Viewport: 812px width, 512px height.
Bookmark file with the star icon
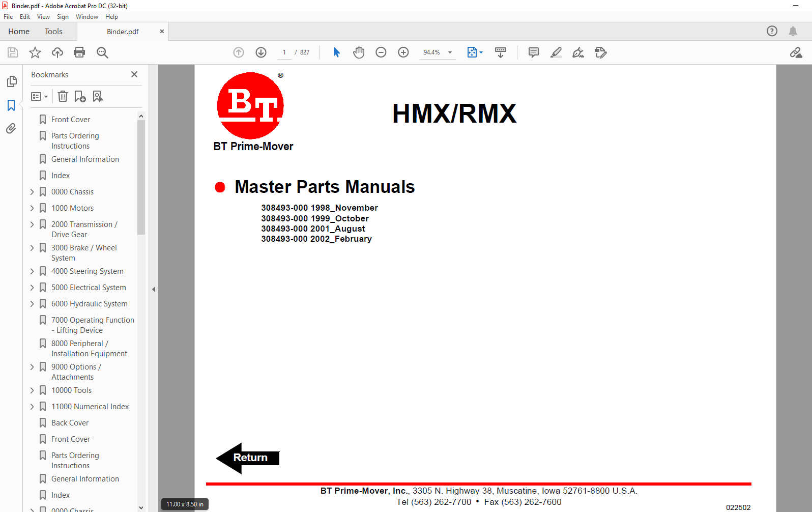(35, 52)
